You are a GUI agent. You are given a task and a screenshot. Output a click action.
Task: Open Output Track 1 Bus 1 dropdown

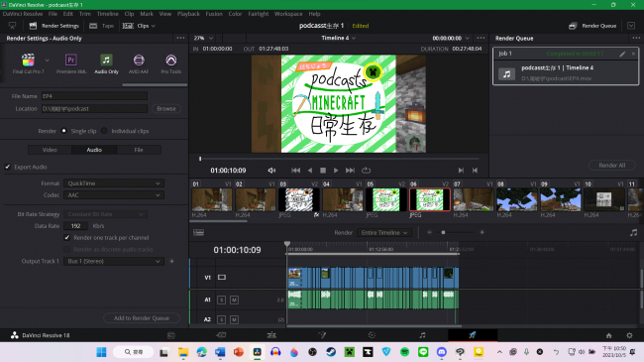point(114,261)
